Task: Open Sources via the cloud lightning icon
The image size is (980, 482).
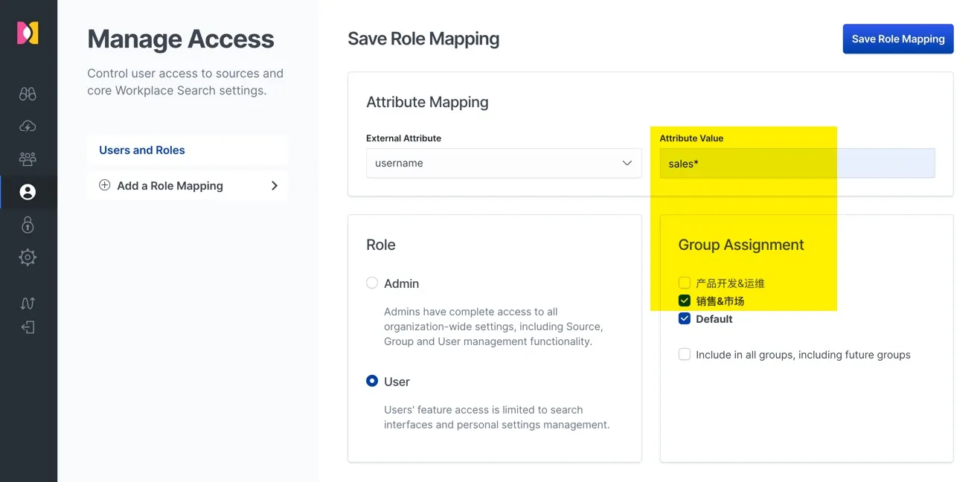Action: coord(28,126)
